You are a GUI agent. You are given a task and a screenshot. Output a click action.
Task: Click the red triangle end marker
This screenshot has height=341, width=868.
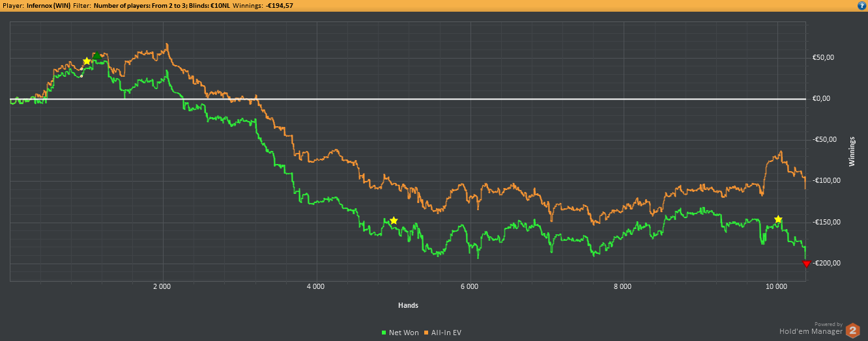807,264
